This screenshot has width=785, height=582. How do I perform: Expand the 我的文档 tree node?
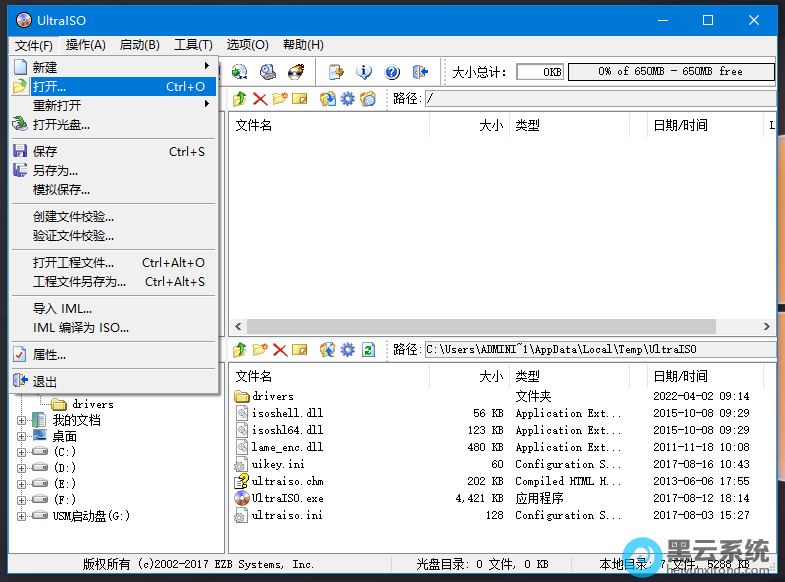(22, 420)
